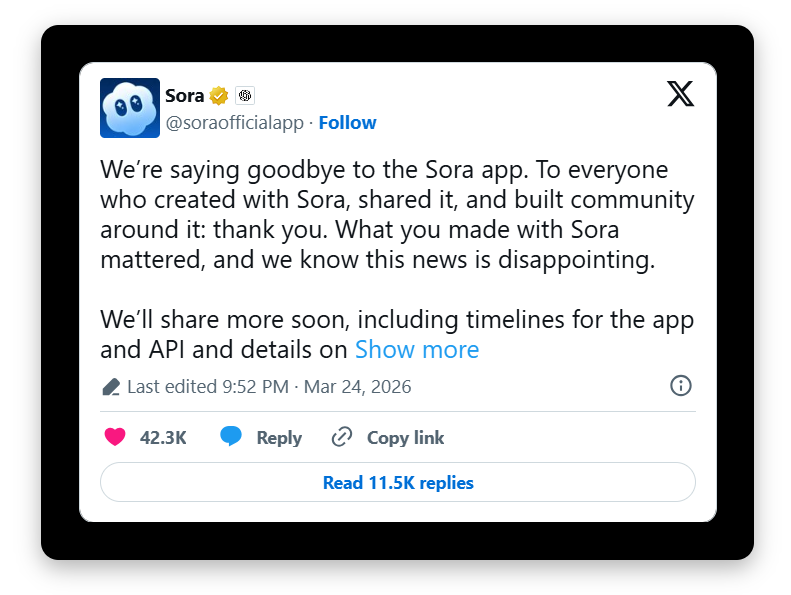Like the tweet with the pink heart
The height and width of the screenshot is (595, 791).
click(x=115, y=437)
